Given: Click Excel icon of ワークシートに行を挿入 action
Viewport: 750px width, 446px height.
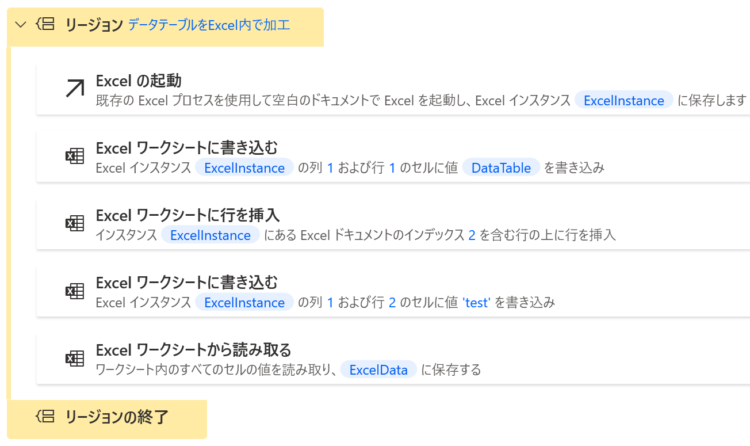Looking at the screenshot, I should (x=75, y=223).
